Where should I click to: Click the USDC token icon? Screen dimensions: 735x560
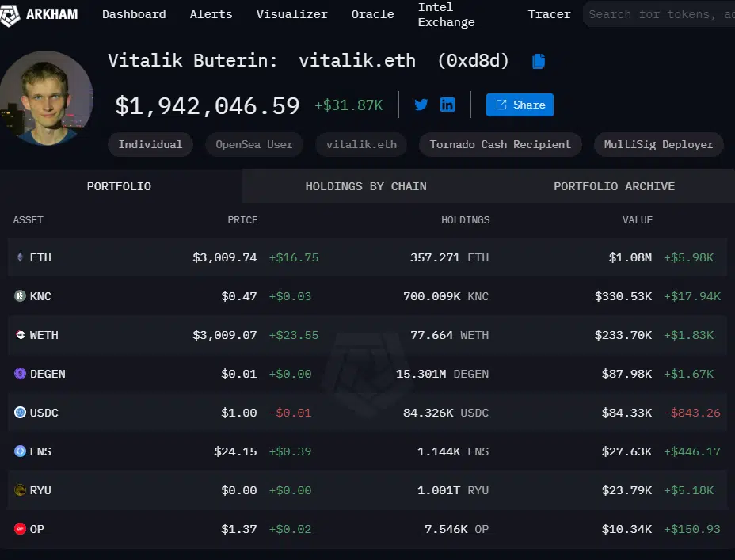(x=20, y=413)
